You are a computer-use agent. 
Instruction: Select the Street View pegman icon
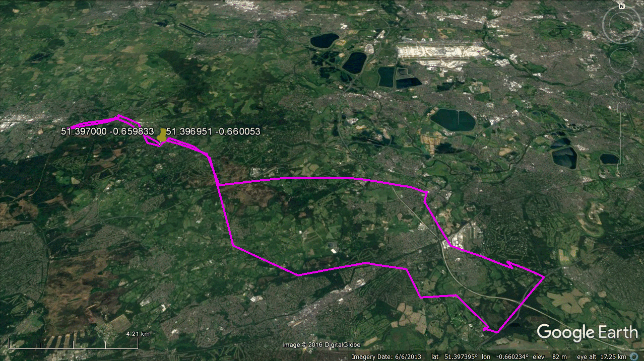622,88
